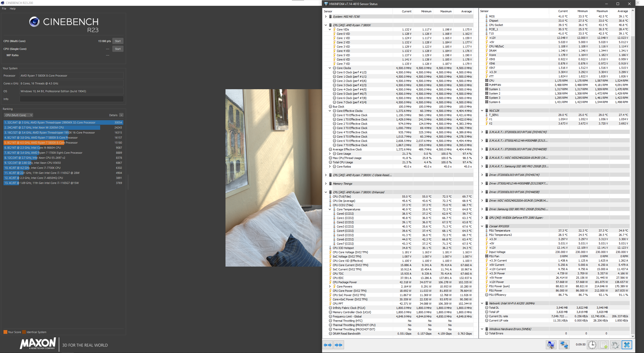Expand GPU NVIDIA GeForce RTX 2080 Super section
This screenshot has width=644, height=353.
coord(482,218)
